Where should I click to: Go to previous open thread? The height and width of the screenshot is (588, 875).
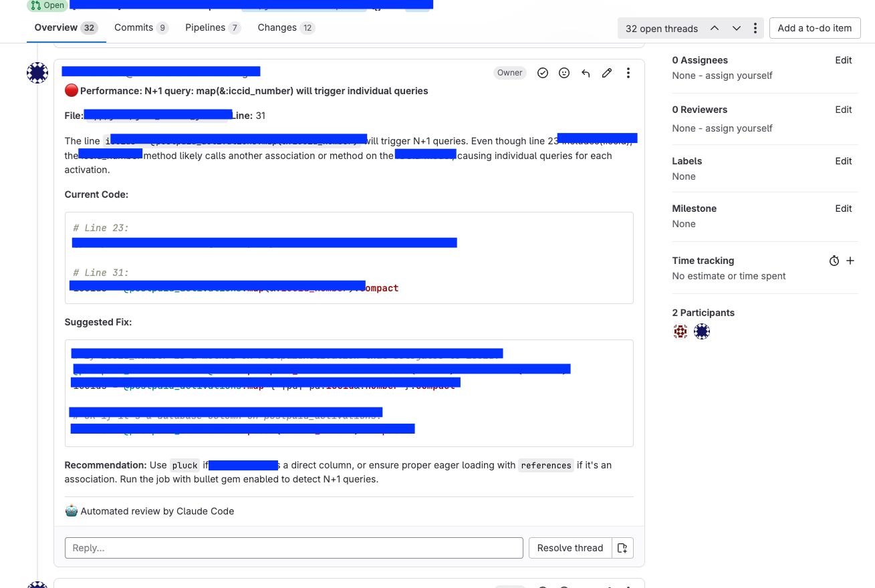pyautogui.click(x=715, y=28)
